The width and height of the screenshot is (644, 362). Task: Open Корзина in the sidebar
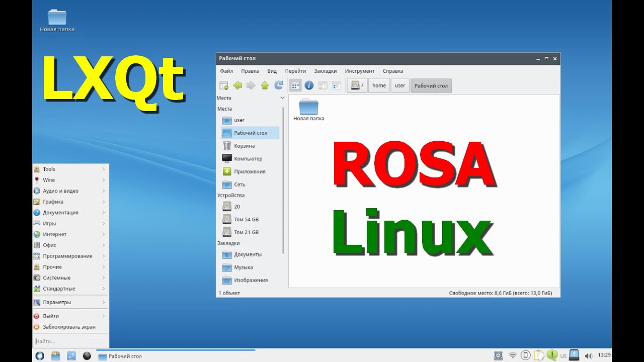point(249,146)
